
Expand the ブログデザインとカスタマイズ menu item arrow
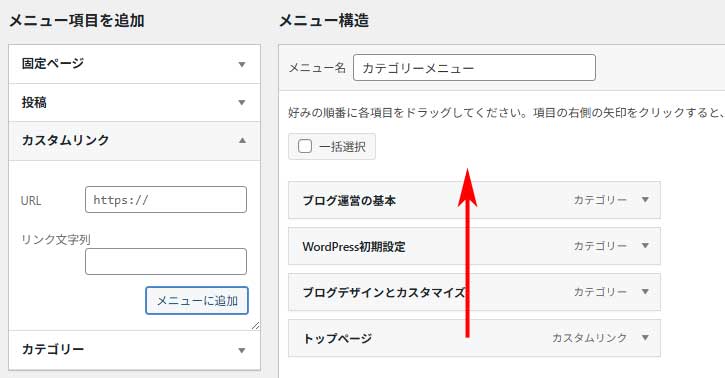point(645,292)
